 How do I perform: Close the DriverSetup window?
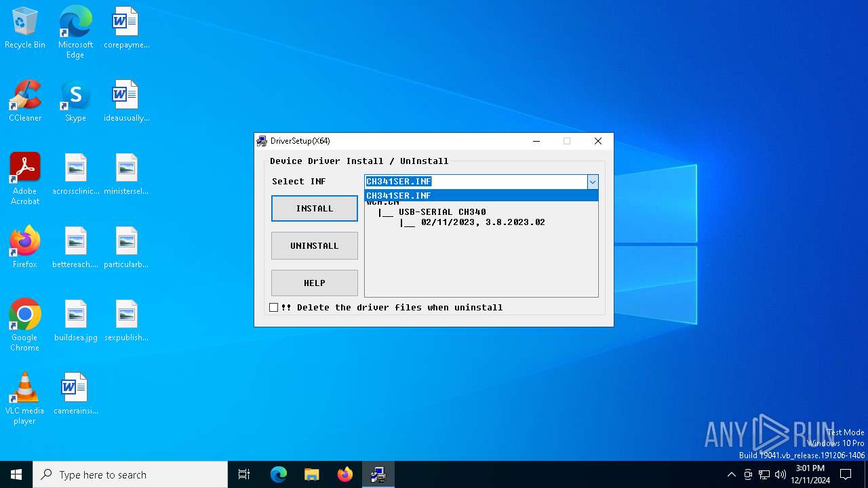coord(597,141)
